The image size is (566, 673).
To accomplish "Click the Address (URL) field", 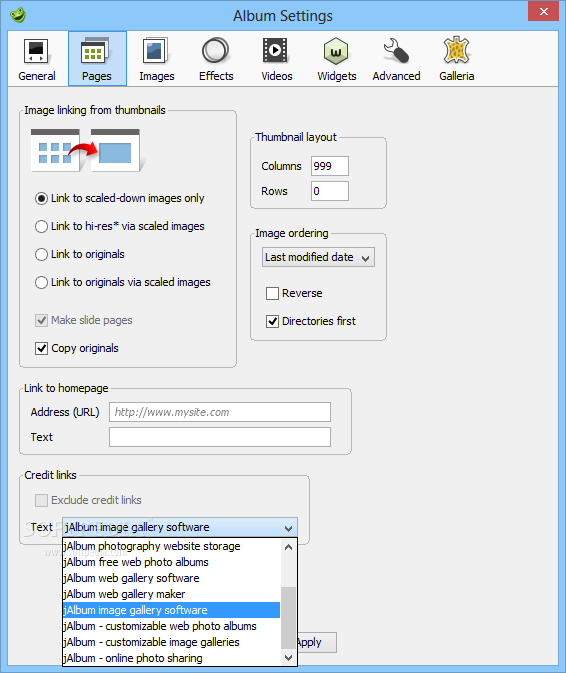I will click(x=220, y=412).
